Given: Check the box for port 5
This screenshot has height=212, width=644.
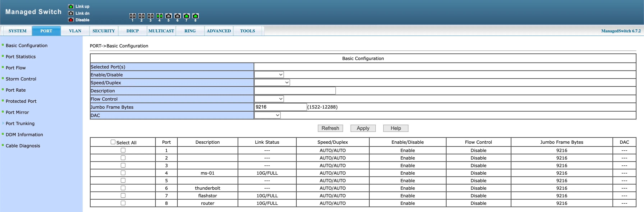Looking at the screenshot, I should point(123,180).
